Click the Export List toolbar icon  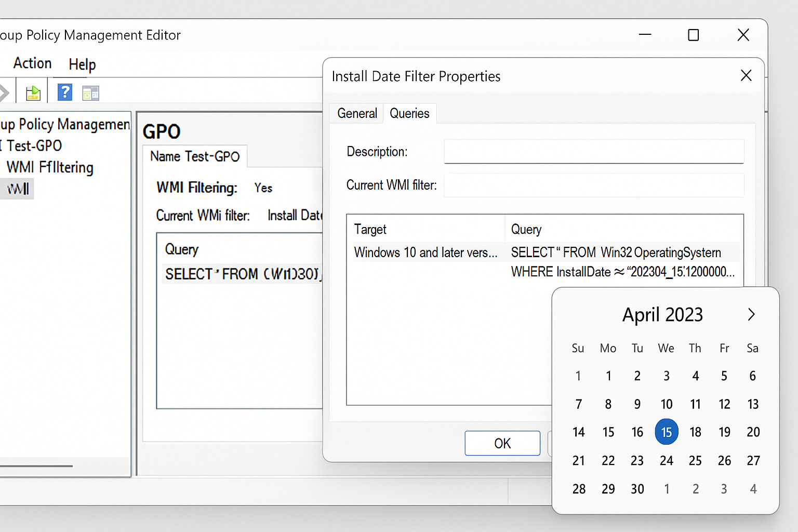[33, 92]
